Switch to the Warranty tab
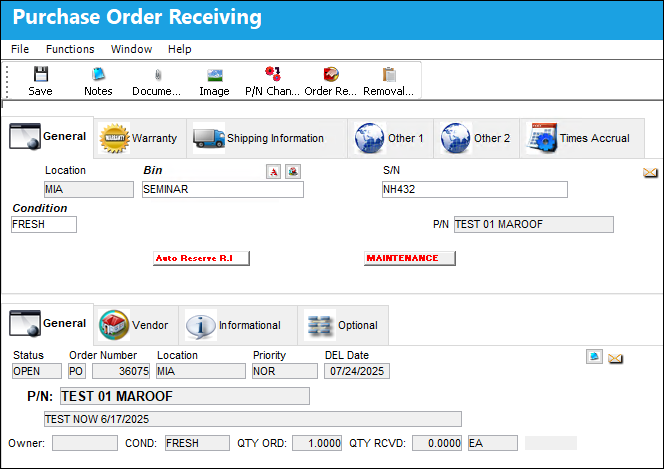 tap(140, 138)
